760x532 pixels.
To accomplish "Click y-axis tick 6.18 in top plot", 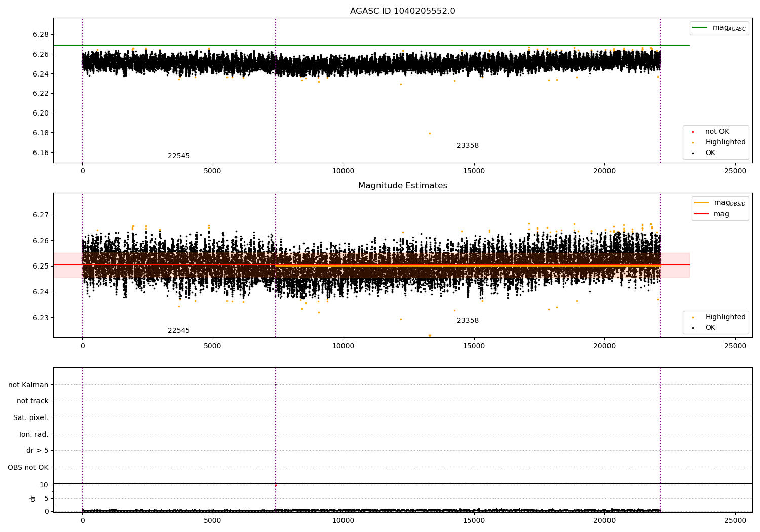I will pyautogui.click(x=41, y=133).
